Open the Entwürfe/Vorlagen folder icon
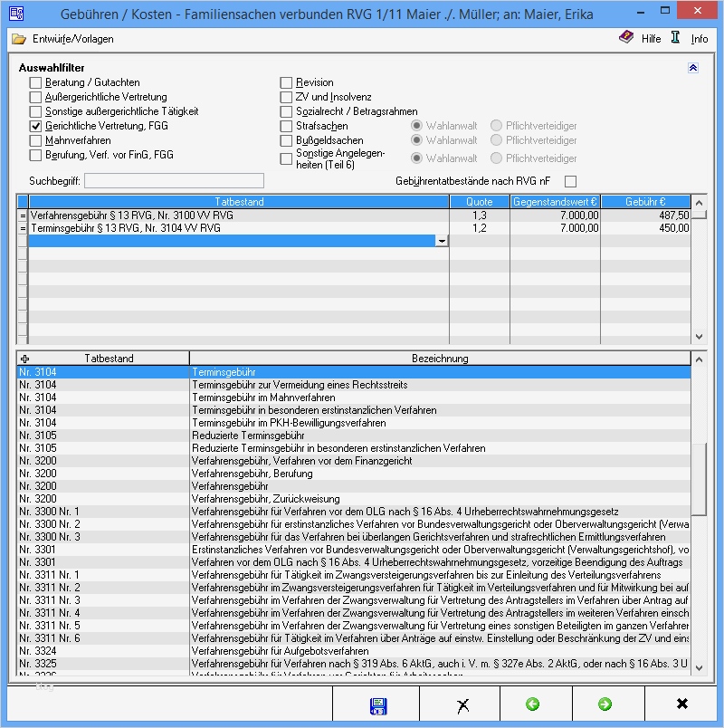 19,39
